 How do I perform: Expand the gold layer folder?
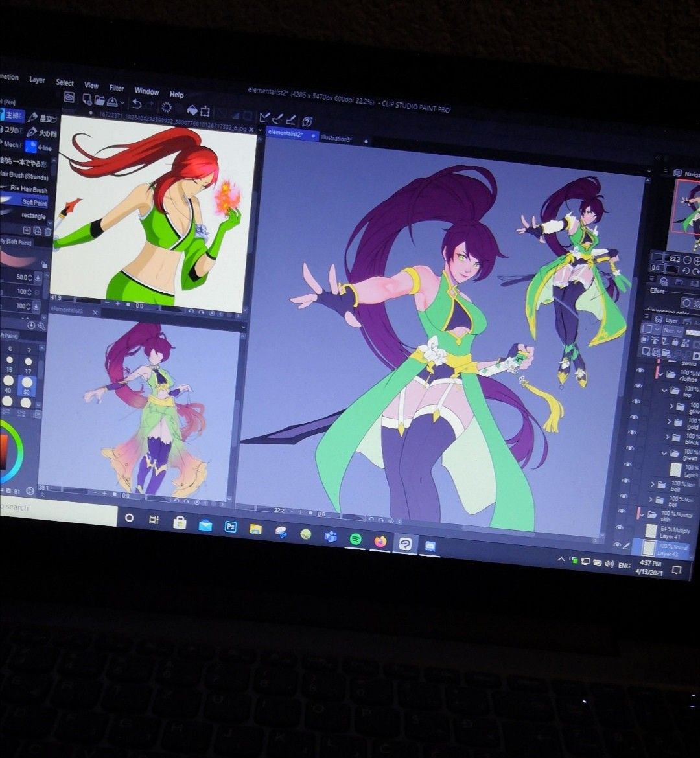pyautogui.click(x=670, y=422)
